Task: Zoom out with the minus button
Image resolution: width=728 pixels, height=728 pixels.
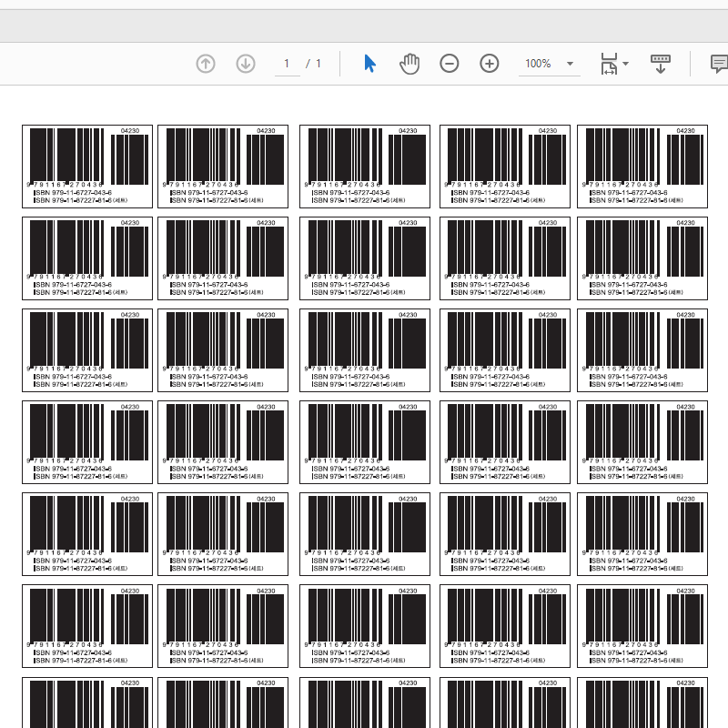Action: (x=449, y=64)
